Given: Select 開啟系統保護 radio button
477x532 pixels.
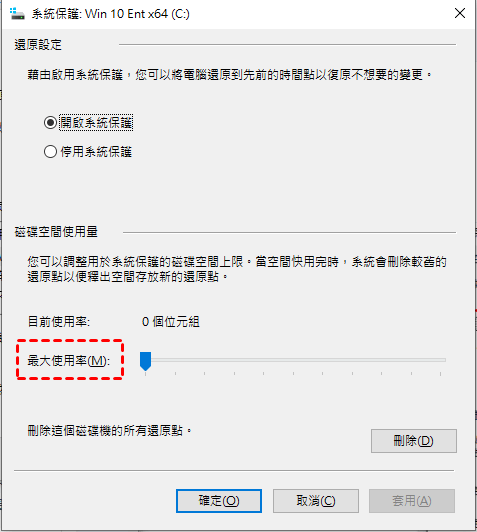Looking at the screenshot, I should tap(50, 122).
